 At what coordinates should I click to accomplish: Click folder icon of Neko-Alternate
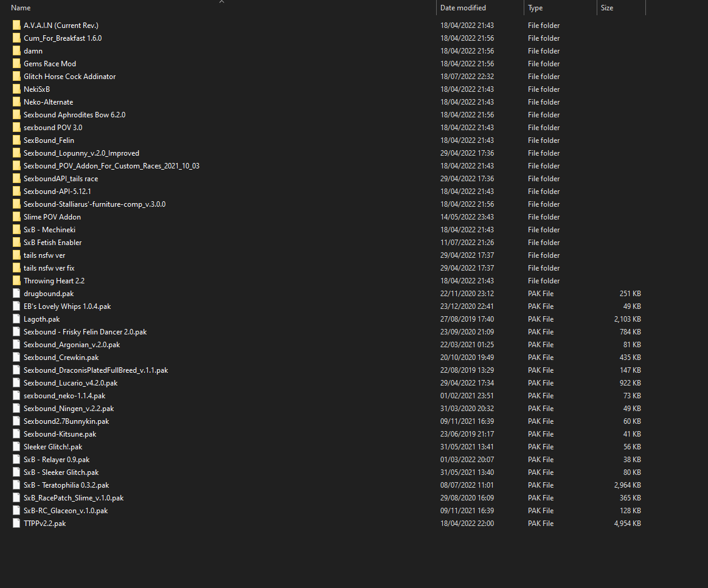pos(16,102)
